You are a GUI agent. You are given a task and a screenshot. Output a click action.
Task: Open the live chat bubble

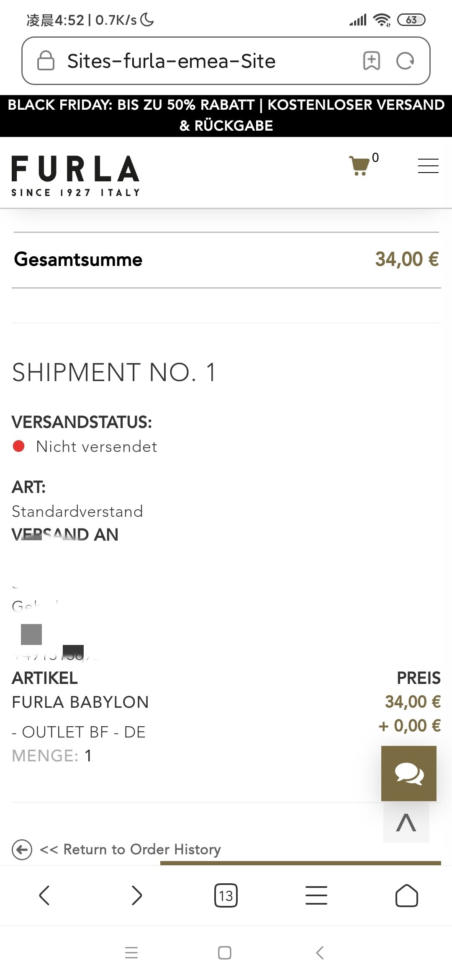tap(409, 773)
